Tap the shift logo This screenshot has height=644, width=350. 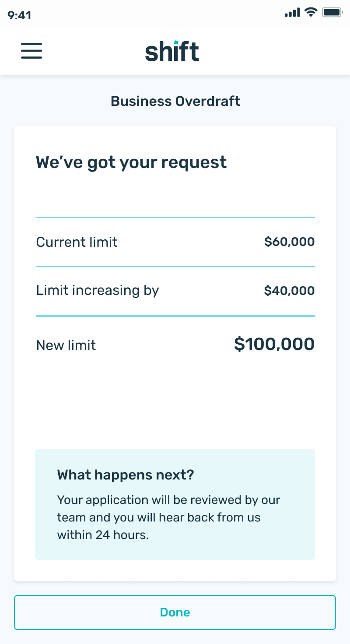[x=172, y=51]
